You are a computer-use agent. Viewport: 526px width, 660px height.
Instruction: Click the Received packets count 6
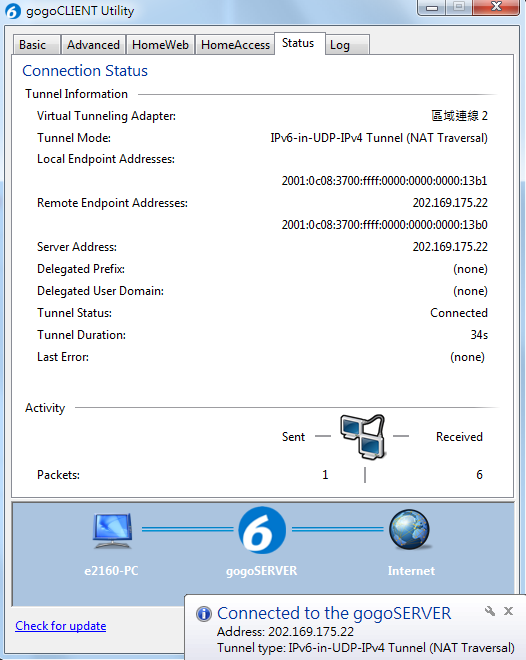pos(479,475)
